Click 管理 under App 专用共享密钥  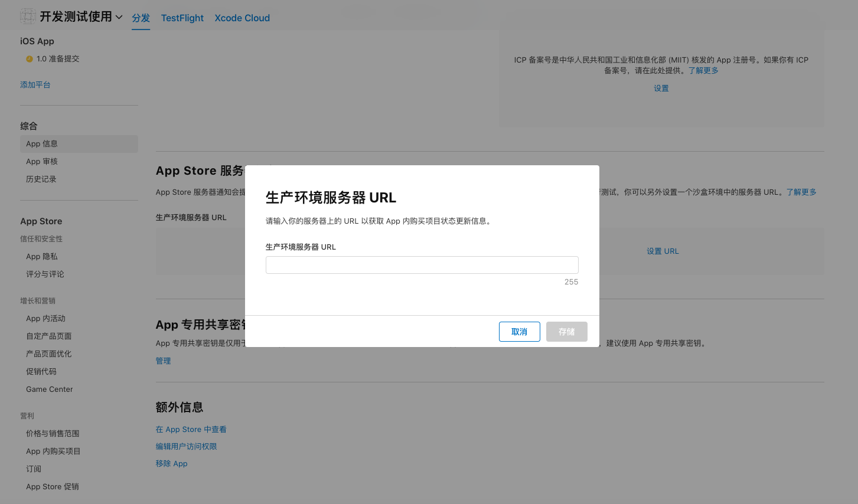164,361
